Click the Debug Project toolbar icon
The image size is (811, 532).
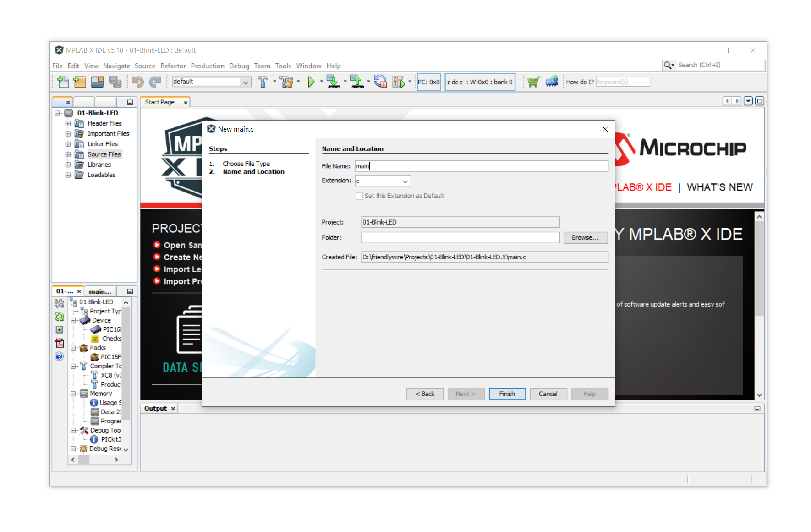click(398, 82)
